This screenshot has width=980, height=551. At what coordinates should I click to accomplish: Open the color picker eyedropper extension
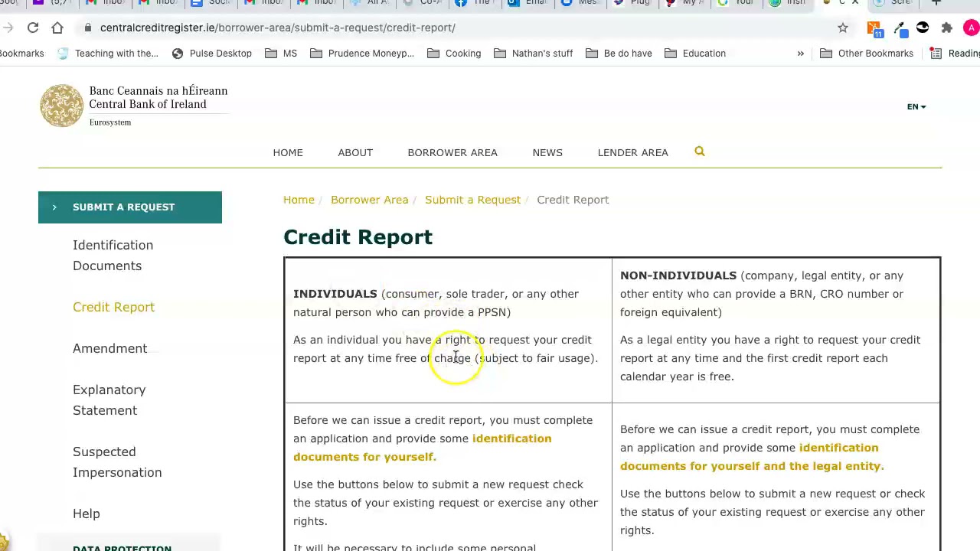(900, 28)
